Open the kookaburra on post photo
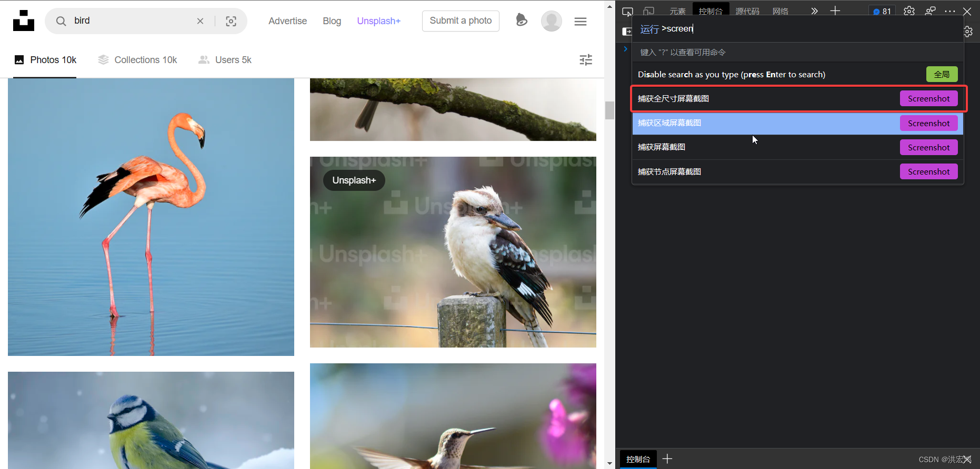Viewport: 980px width, 469px height. pyautogui.click(x=453, y=252)
